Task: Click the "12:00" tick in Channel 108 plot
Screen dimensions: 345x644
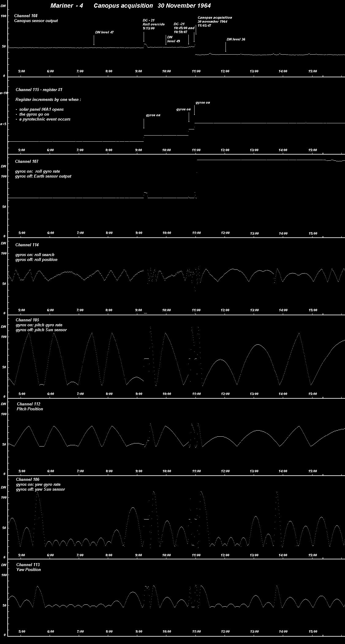Action: coord(225,71)
